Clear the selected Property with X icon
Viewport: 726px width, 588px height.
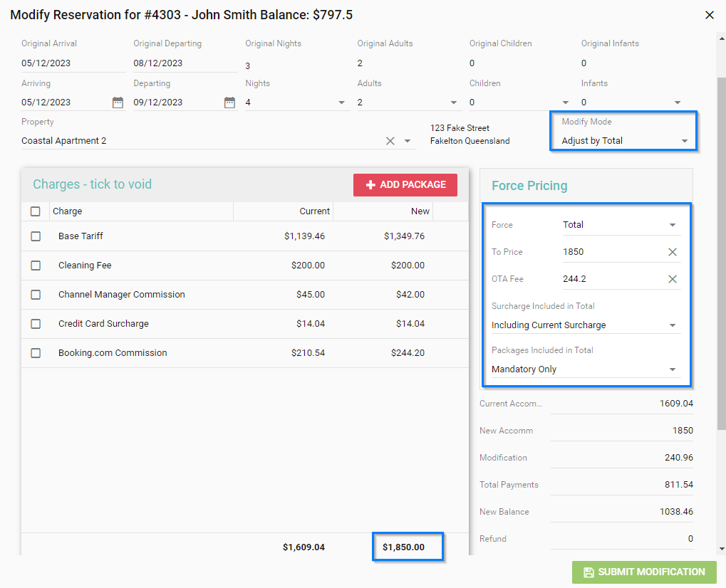click(390, 141)
